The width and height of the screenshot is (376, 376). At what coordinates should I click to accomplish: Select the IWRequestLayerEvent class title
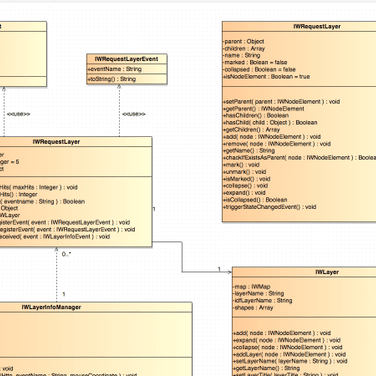pyautogui.click(x=126, y=59)
